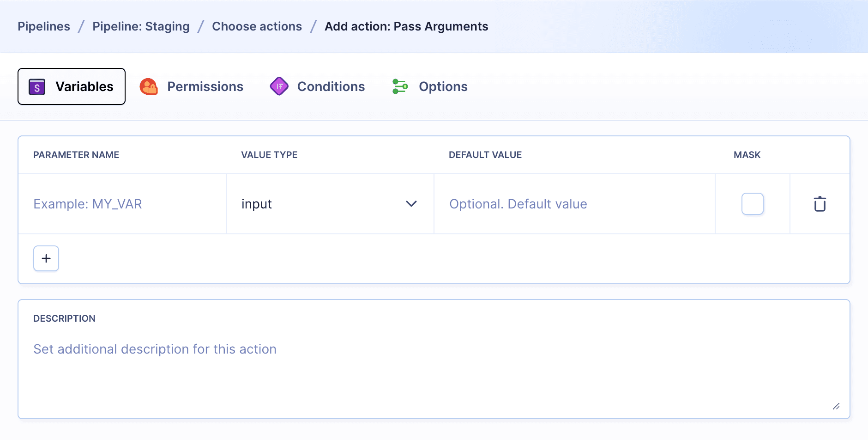Open Pipeline: Staging from breadcrumb
Screen dimensions: 868x440
point(141,26)
